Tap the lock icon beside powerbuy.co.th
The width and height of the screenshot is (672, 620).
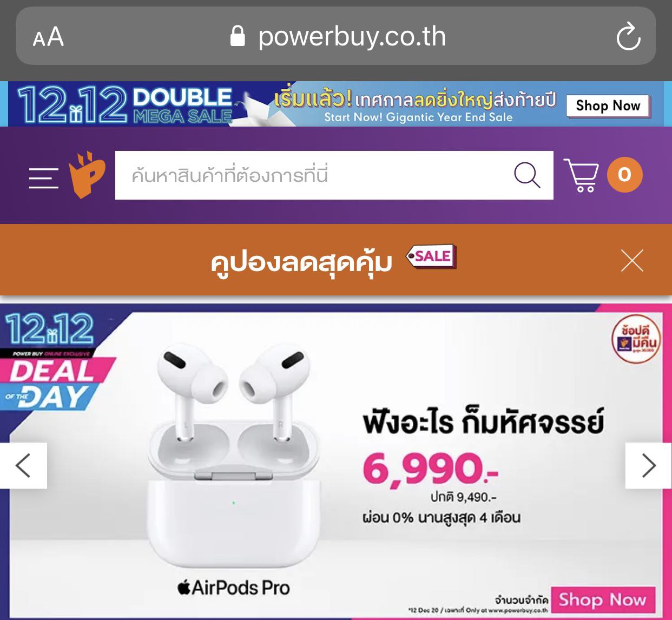tap(238, 37)
